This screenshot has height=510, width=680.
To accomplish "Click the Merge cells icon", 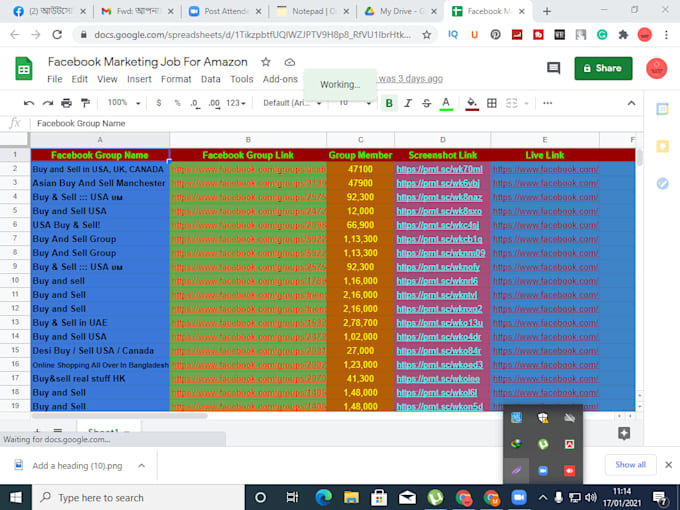I will coord(512,103).
